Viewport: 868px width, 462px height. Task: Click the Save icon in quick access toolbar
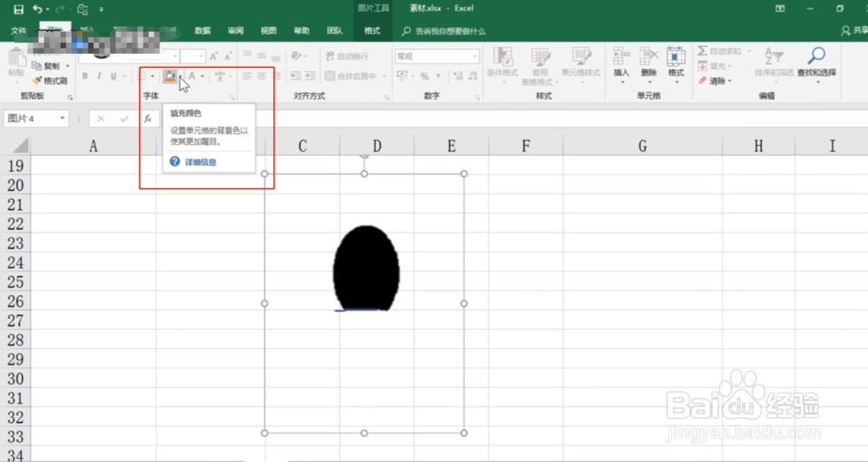point(18,10)
